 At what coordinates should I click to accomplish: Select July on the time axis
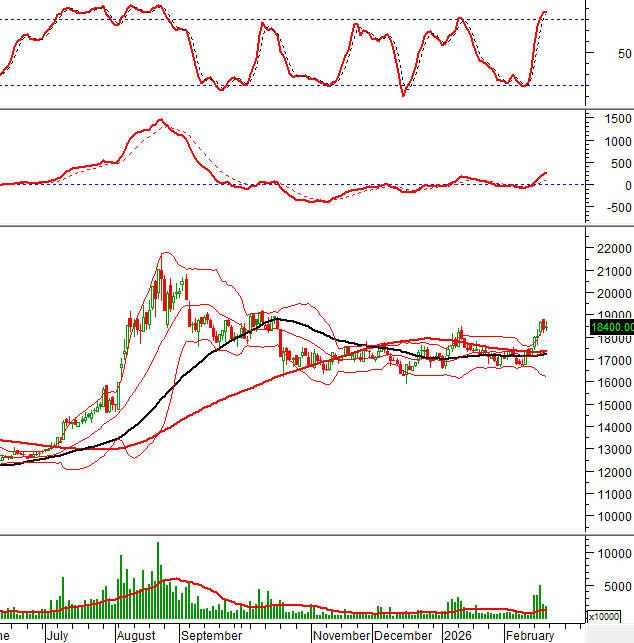pyautogui.click(x=57, y=635)
